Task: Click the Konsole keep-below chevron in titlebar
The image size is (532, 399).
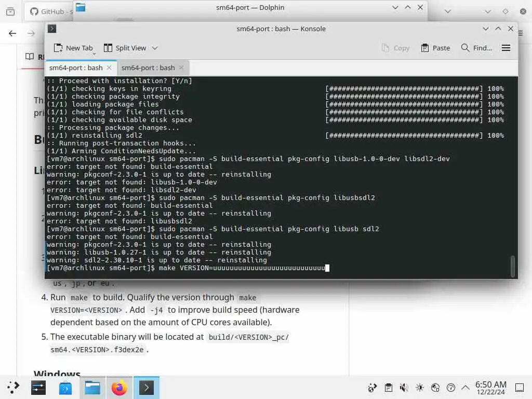Action: [486, 29]
